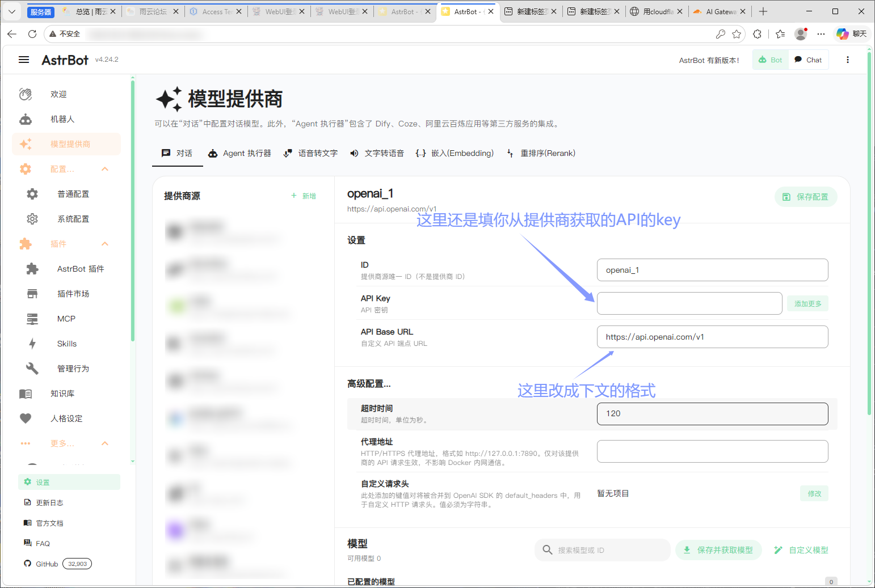
Task: Collapse the 配置 sidebar group
Action: click(66, 169)
